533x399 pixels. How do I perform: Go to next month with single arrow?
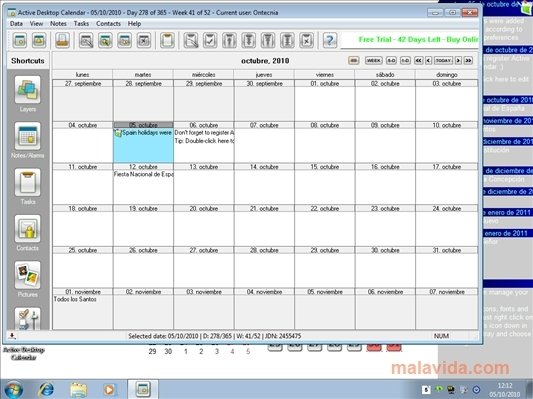[458, 60]
